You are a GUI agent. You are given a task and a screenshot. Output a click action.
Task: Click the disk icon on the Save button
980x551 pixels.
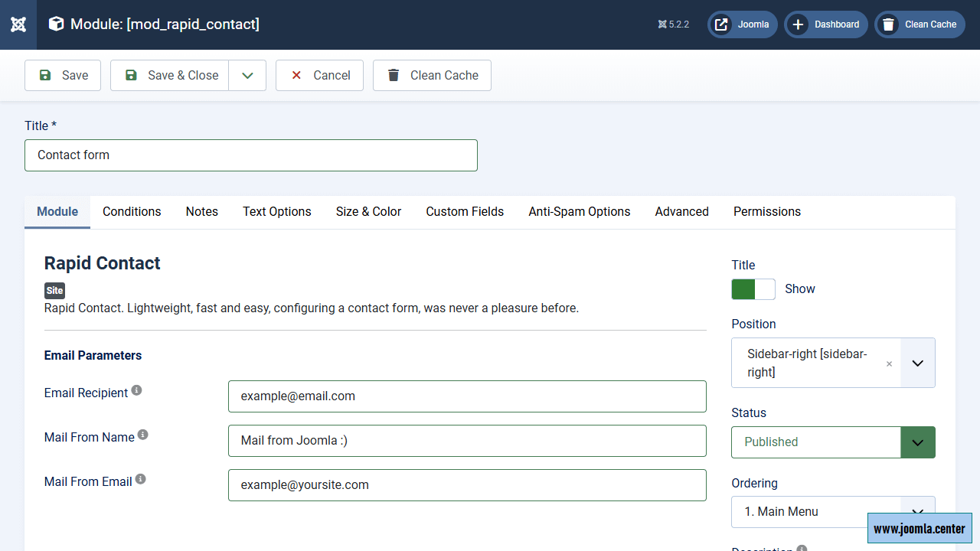point(45,75)
